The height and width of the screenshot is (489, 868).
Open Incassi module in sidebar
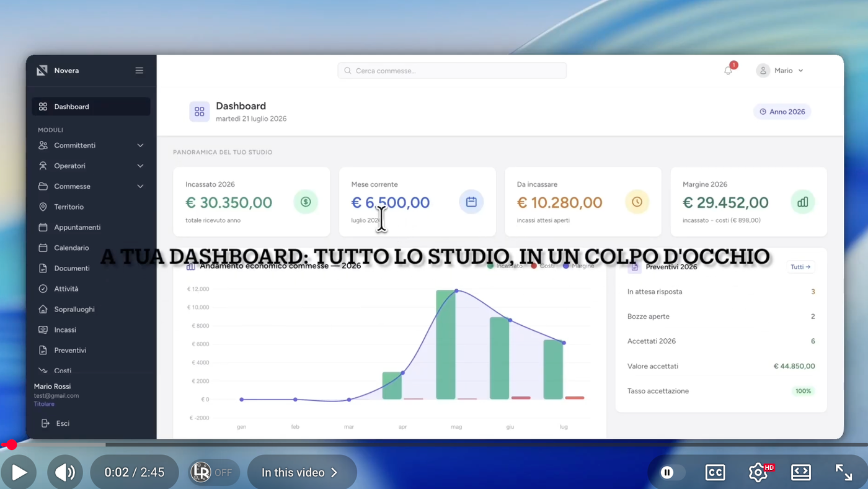click(x=91, y=330)
